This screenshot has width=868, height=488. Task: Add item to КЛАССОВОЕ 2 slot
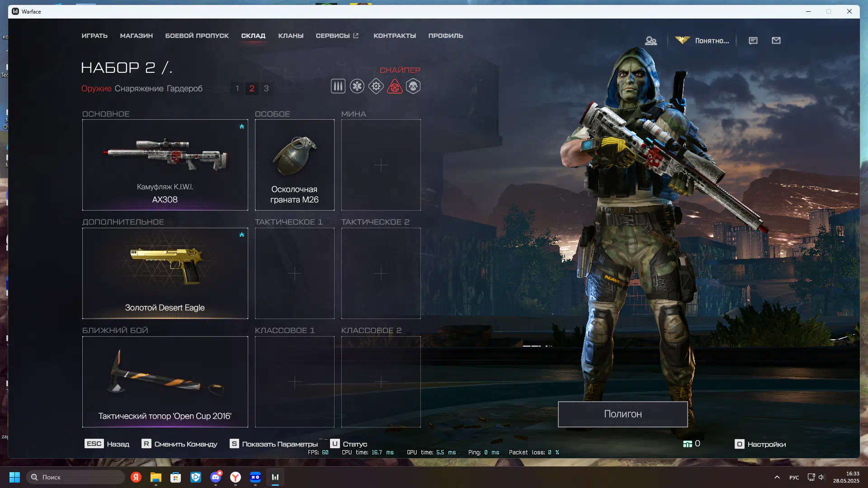pos(381,382)
